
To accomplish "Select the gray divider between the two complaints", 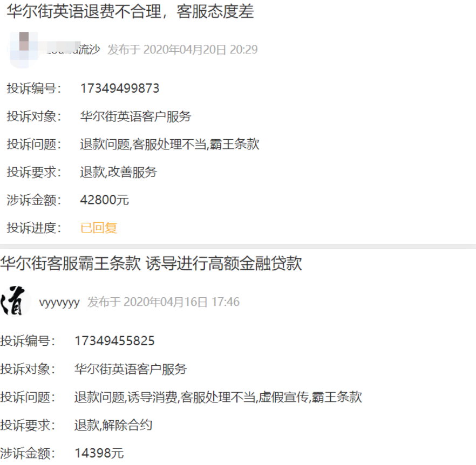I will pos(238,247).
